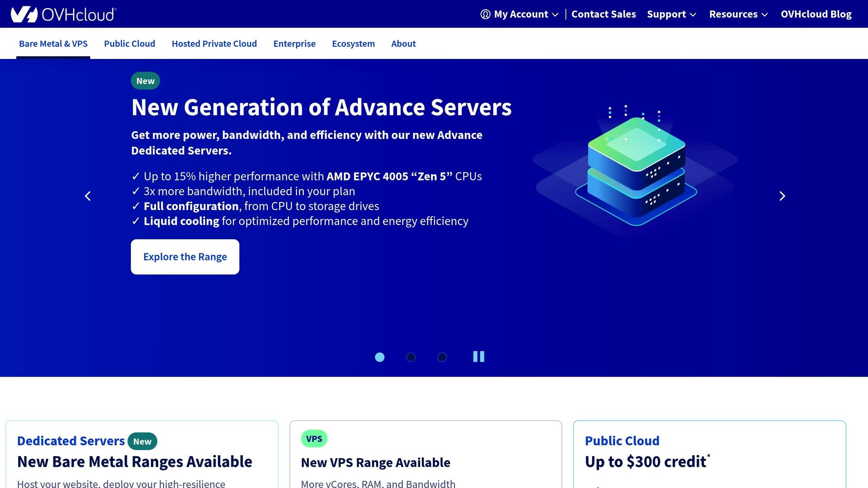Image resolution: width=868 pixels, height=488 pixels.
Task: Click the green VPS badge
Action: point(314,438)
